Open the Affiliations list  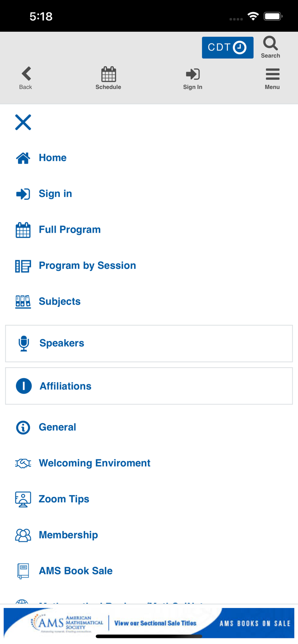pyautogui.click(x=65, y=386)
